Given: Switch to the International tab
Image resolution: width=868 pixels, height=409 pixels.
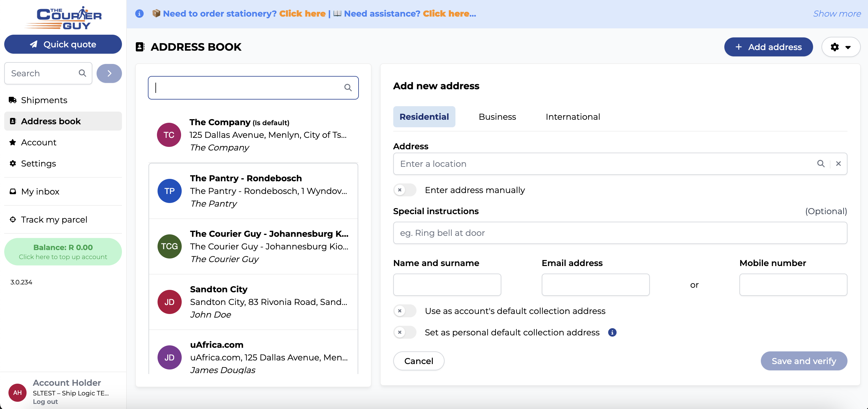Looking at the screenshot, I should (573, 117).
